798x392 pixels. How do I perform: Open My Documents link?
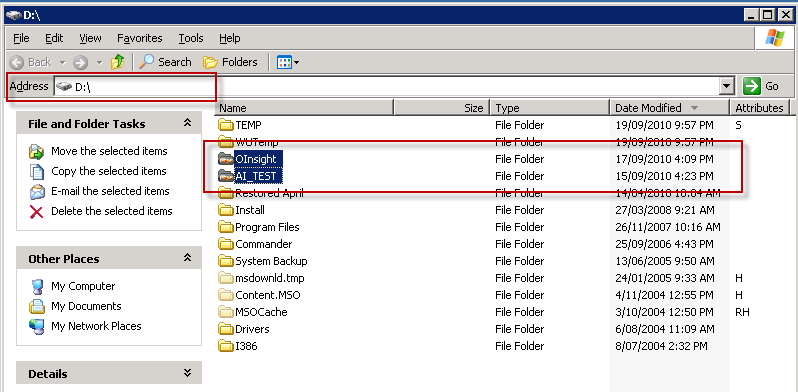(86, 306)
